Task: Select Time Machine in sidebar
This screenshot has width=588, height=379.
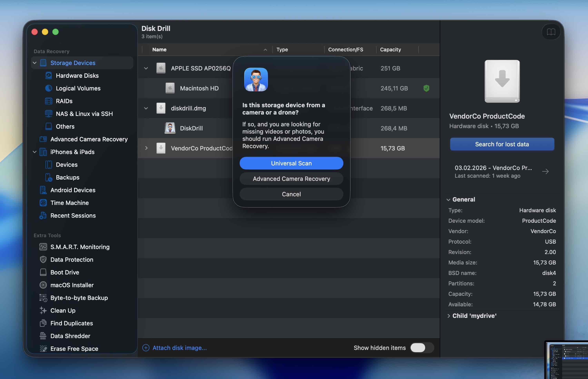Action: pyautogui.click(x=69, y=203)
